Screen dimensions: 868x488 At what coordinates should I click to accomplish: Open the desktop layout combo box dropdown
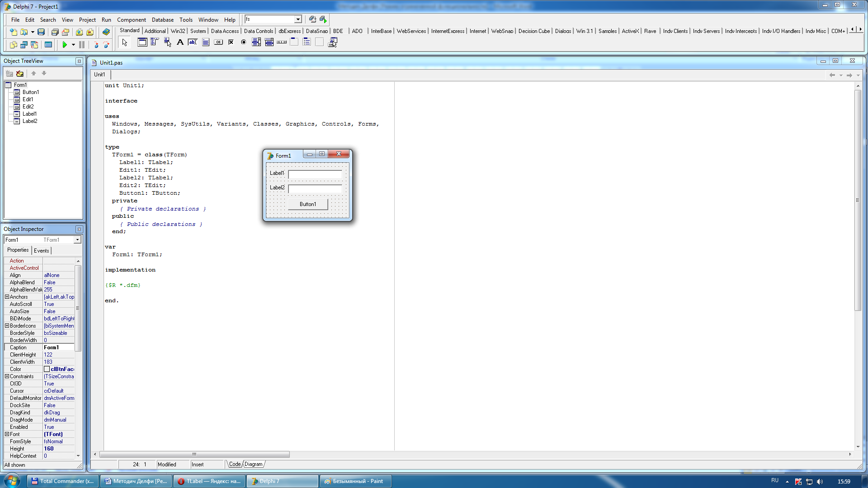tap(298, 19)
